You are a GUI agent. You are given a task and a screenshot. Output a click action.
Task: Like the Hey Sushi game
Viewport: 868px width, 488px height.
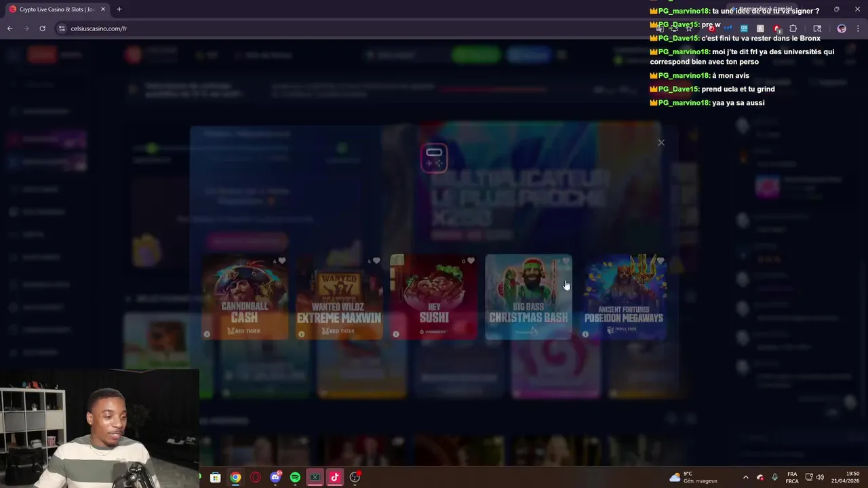[471, 261]
